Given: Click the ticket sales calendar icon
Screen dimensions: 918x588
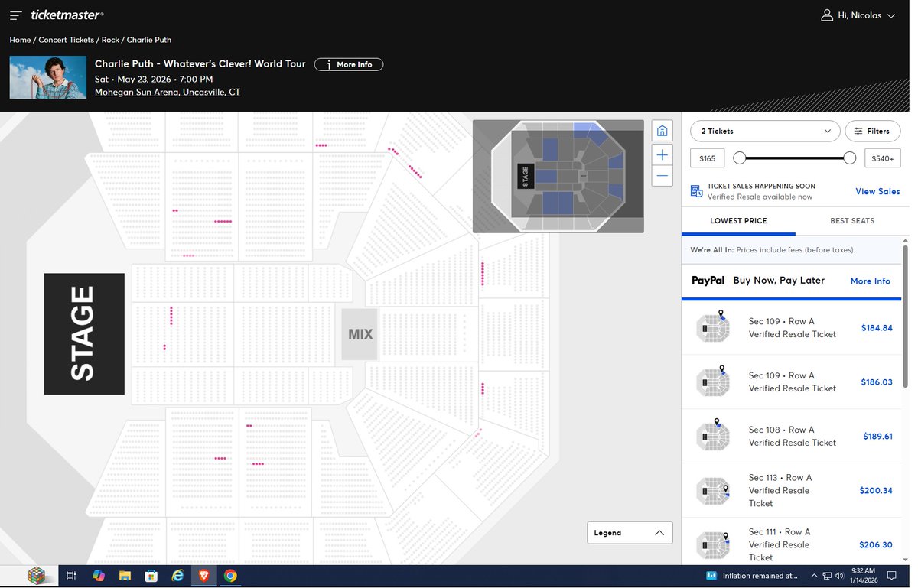Looking at the screenshot, I should 696,191.
